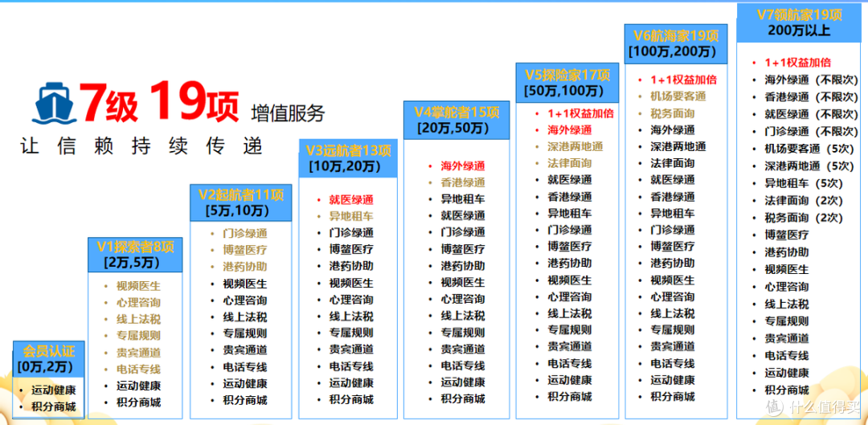Click the red '7级 19项' headline

[160, 101]
